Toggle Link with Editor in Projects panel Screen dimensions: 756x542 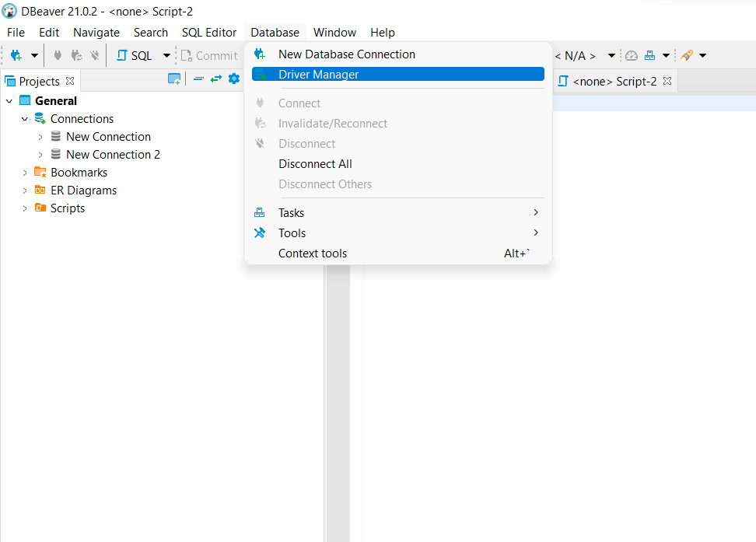coord(216,80)
